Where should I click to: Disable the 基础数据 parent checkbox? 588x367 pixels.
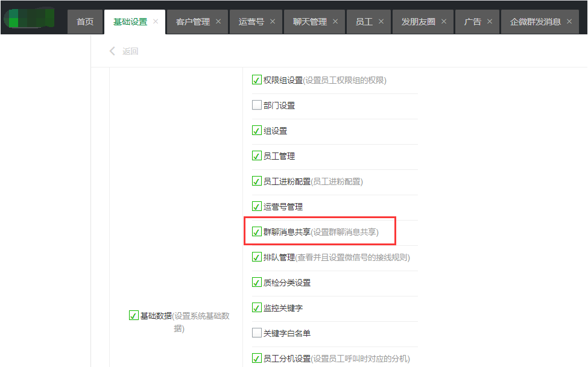(x=134, y=315)
